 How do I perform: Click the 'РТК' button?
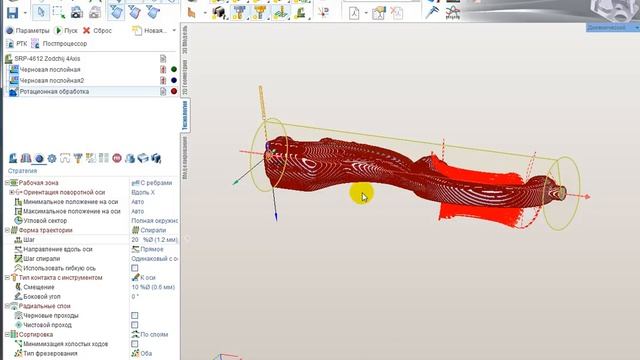[16, 44]
